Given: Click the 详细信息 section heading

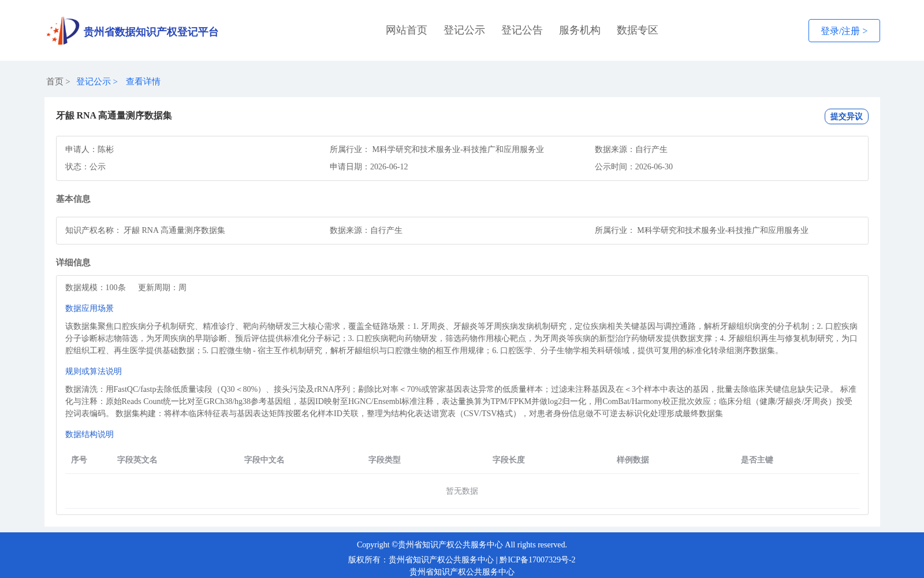Looking at the screenshot, I should pos(73,262).
